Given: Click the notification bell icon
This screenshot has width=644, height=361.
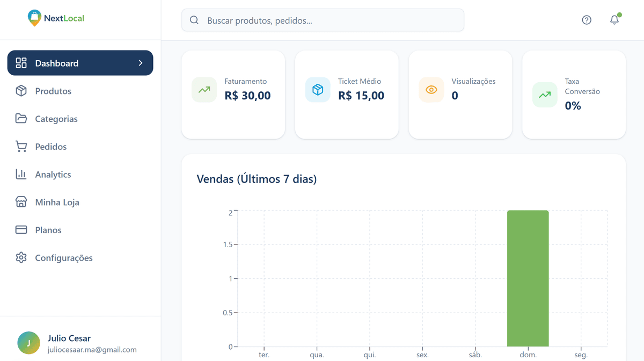Looking at the screenshot, I should point(614,20).
